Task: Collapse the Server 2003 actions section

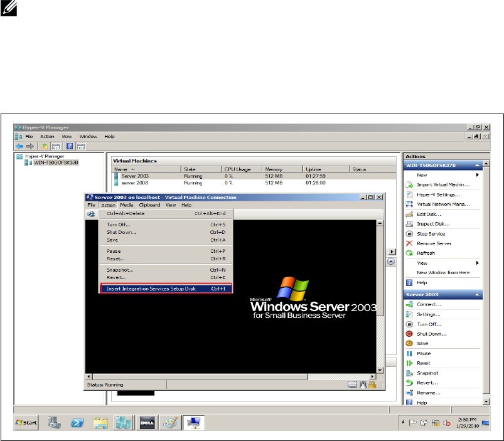Action: (478, 295)
